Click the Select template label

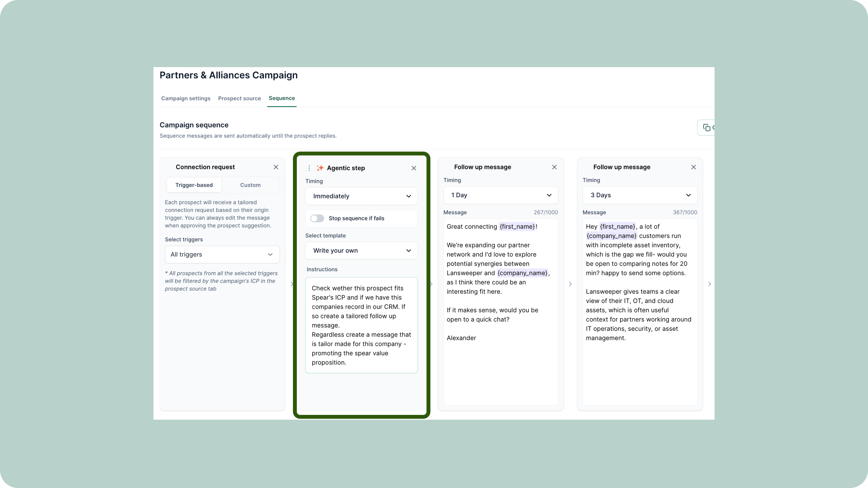(325, 236)
